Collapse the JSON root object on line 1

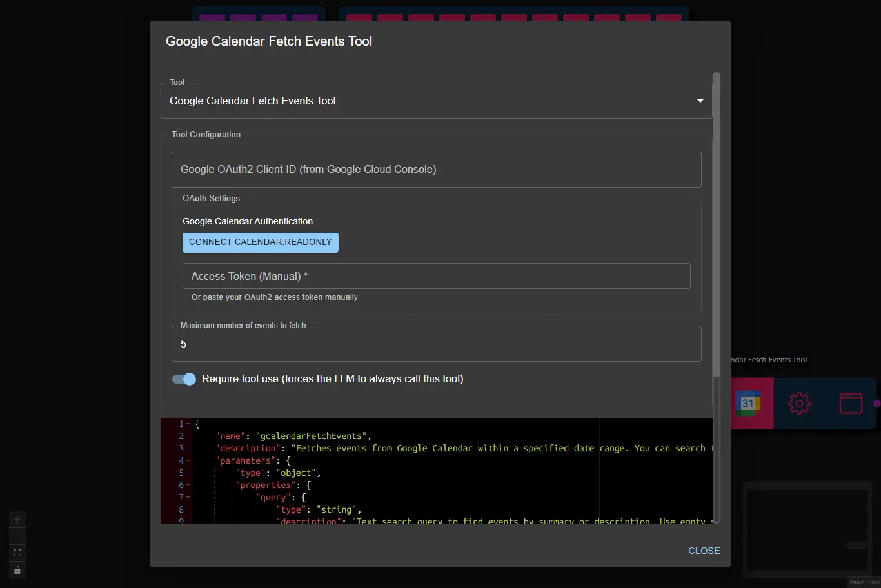click(x=187, y=424)
